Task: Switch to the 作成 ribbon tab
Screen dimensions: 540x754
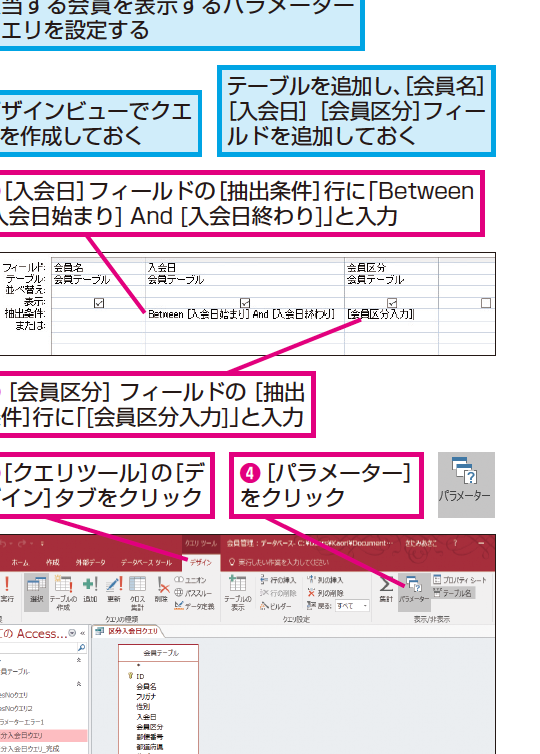Action: (52, 562)
